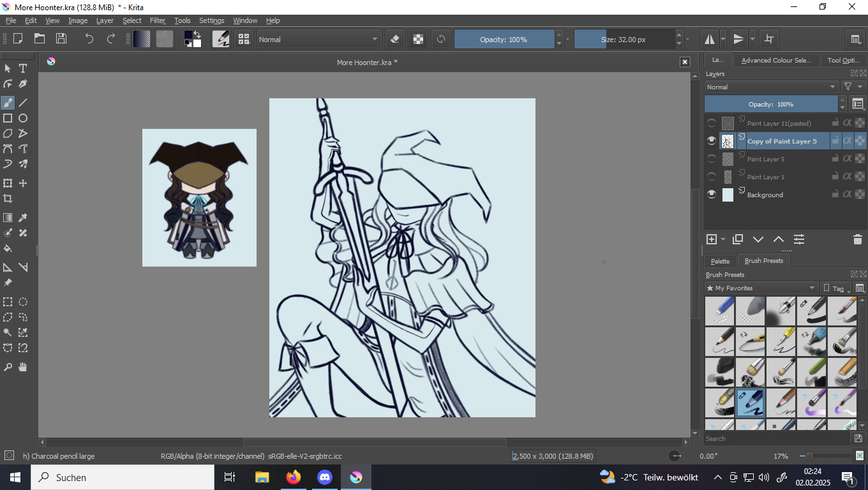Select the Line tool

point(23,102)
